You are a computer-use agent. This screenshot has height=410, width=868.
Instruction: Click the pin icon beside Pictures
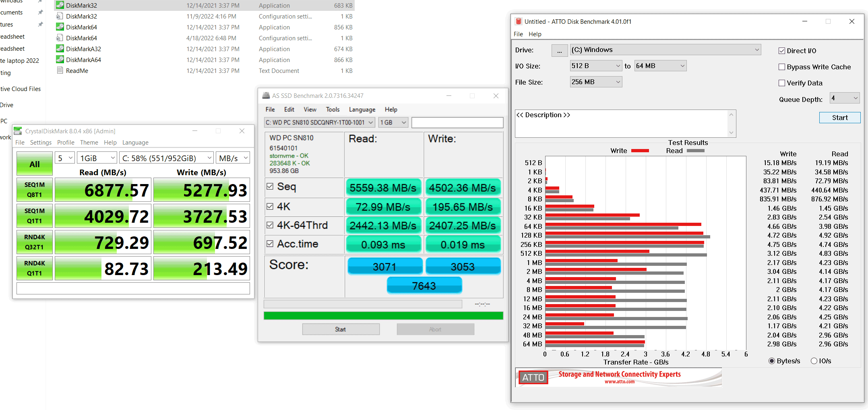pos(40,25)
